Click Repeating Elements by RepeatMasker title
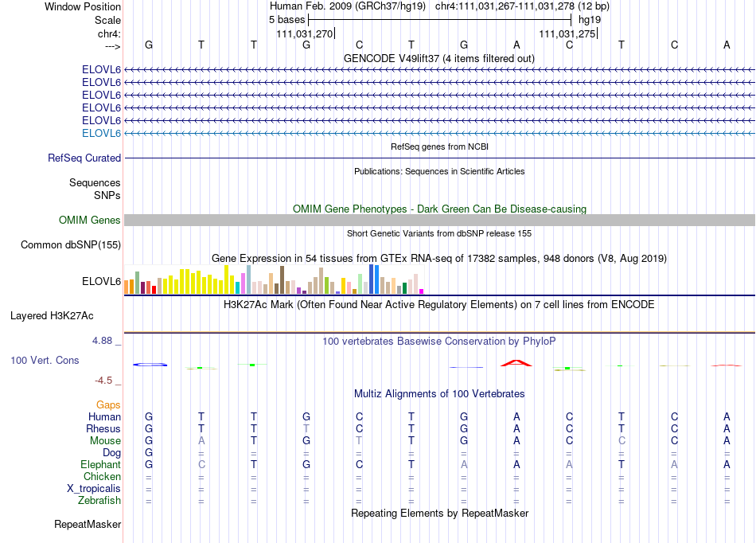 [x=439, y=513]
